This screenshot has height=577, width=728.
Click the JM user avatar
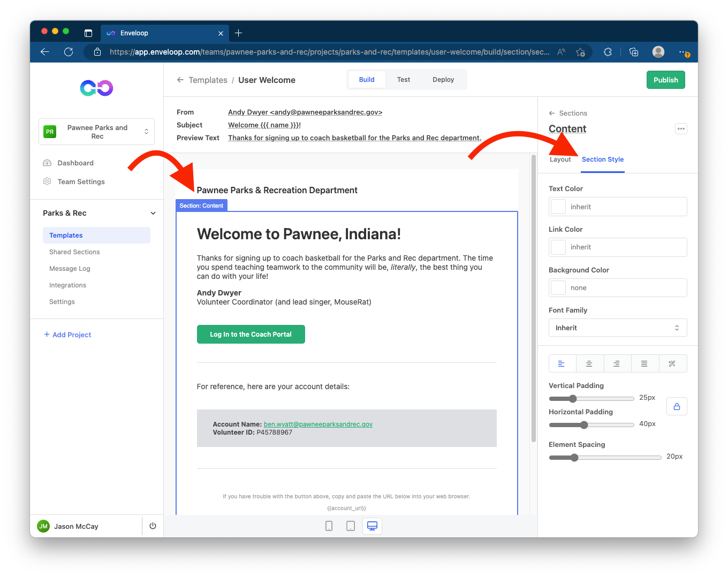pyautogui.click(x=43, y=526)
